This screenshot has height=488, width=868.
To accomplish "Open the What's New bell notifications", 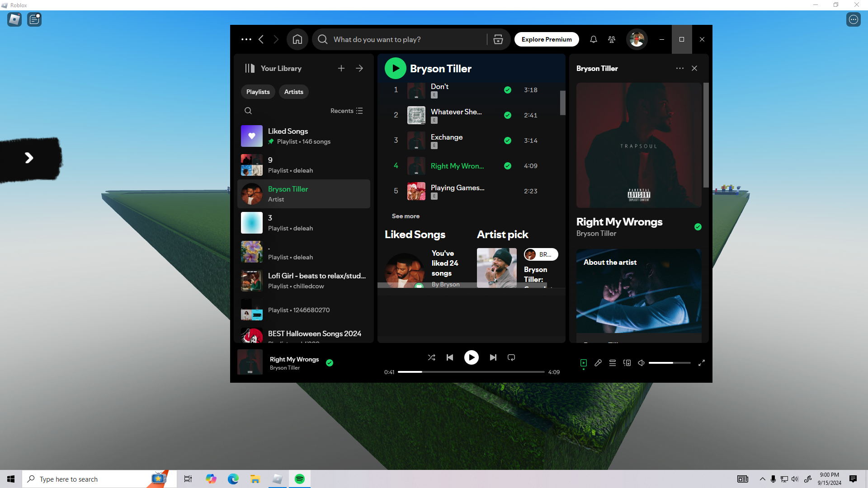I will click(x=593, y=39).
